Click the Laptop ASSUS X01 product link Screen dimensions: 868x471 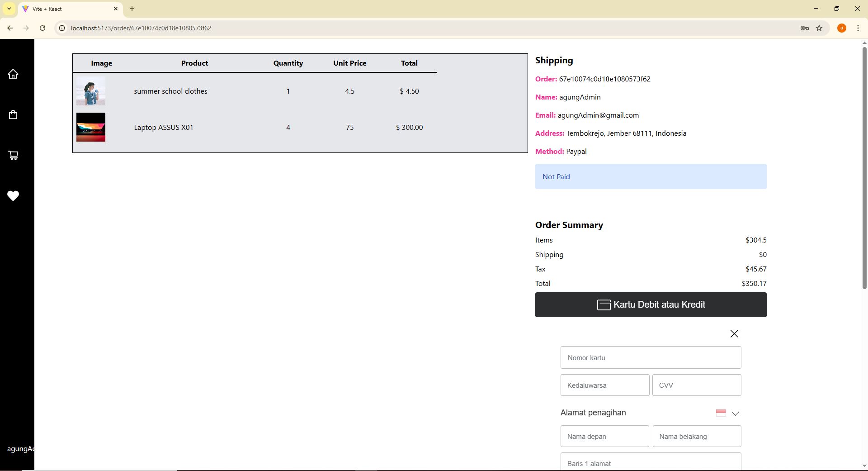pyautogui.click(x=163, y=127)
